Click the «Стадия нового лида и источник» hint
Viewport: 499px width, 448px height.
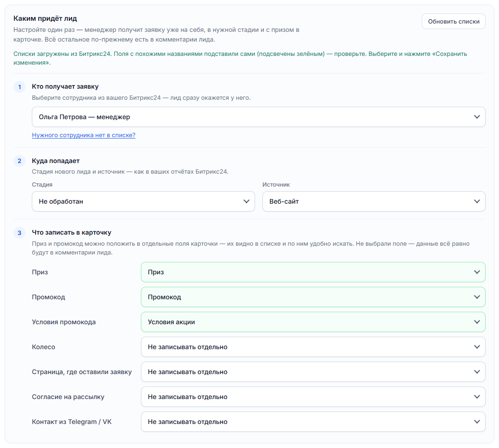130,171
